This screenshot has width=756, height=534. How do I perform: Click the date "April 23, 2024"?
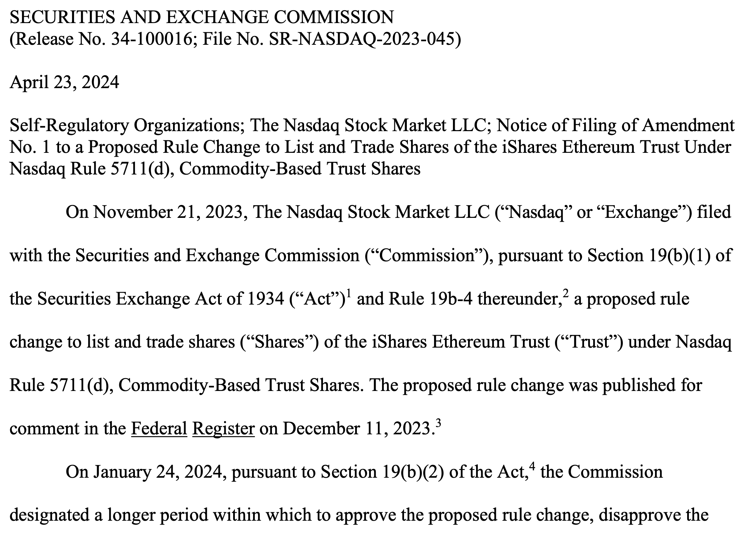64,82
